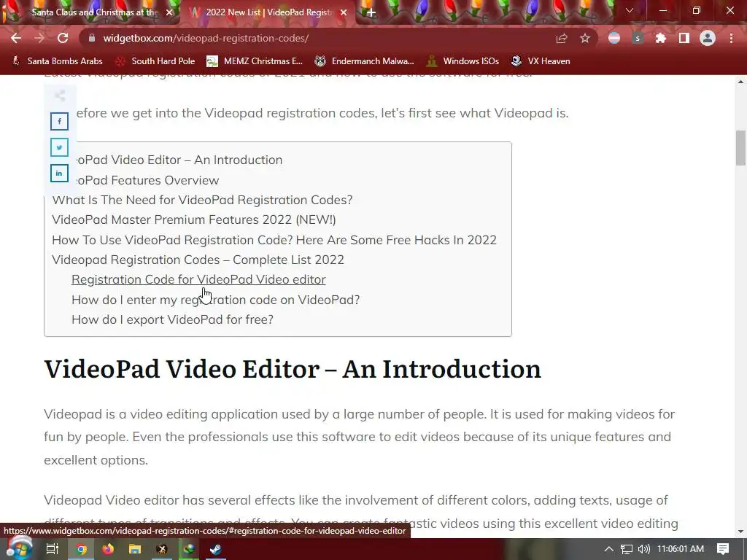Open Task View on the taskbar

(53, 549)
